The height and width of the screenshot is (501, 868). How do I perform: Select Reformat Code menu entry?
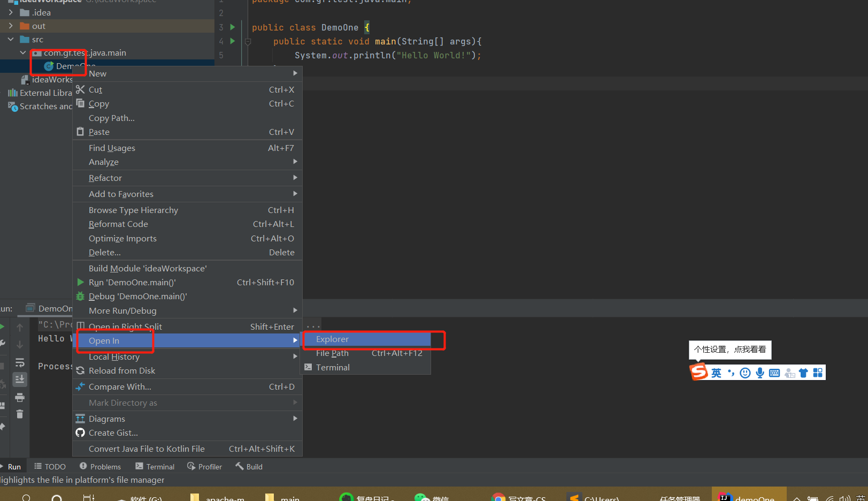pos(187,224)
